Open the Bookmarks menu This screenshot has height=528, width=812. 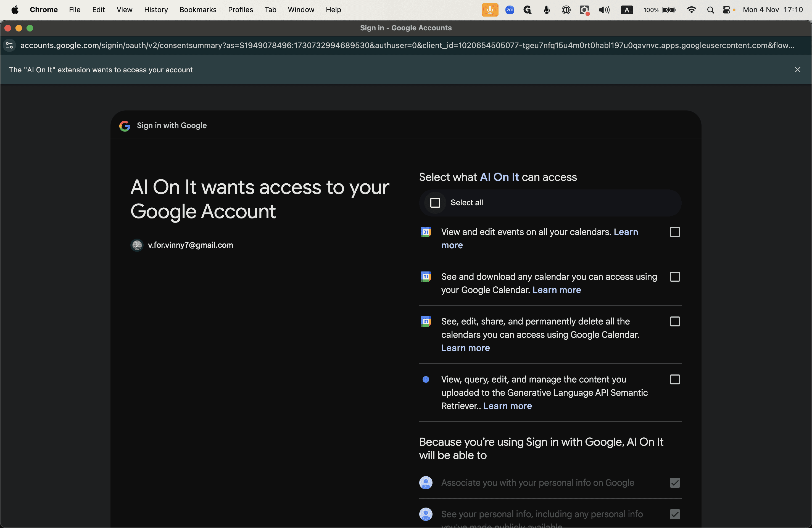click(x=198, y=10)
